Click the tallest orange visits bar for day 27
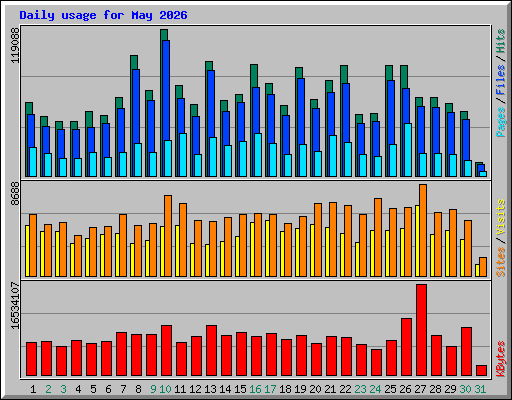512x400 pixels. [423, 230]
